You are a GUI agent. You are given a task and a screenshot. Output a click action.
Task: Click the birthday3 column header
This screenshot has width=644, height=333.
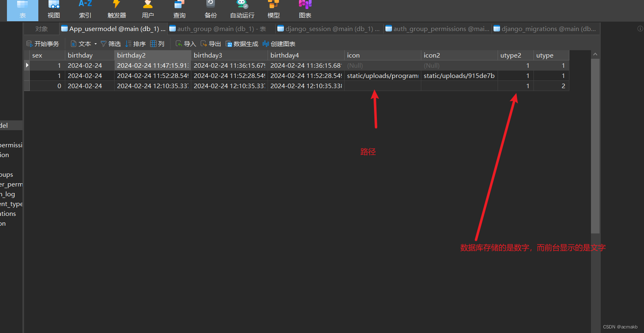tap(229, 55)
